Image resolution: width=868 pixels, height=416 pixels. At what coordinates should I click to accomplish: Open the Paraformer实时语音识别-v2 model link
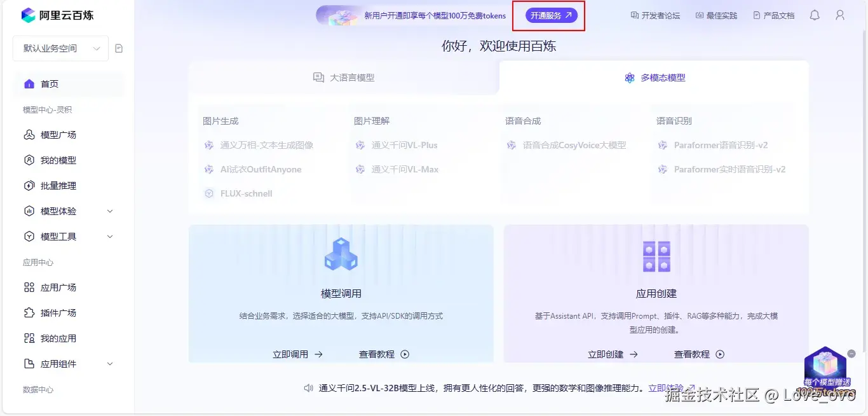[x=729, y=169]
